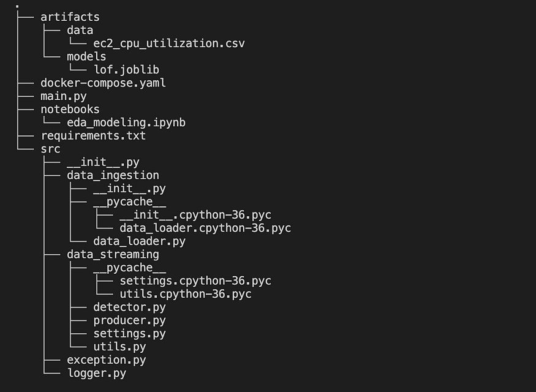Open main.py file entry
This screenshot has width=536, height=392.
coord(63,96)
